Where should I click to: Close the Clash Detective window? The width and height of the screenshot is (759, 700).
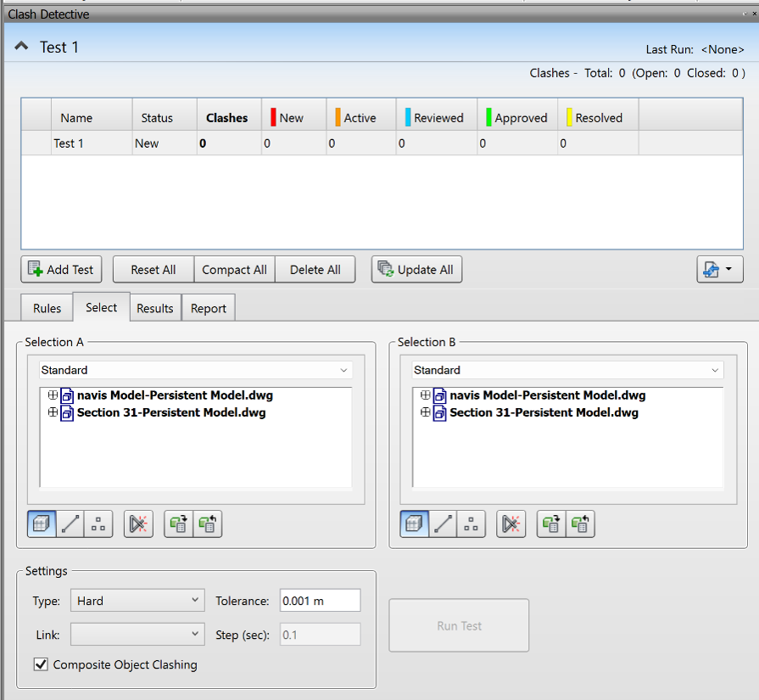(x=754, y=14)
